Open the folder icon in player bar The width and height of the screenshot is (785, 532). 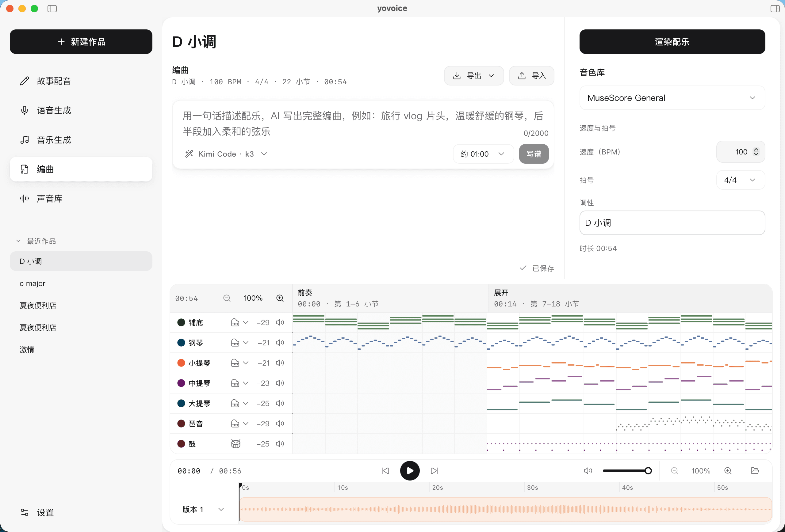[x=755, y=471]
